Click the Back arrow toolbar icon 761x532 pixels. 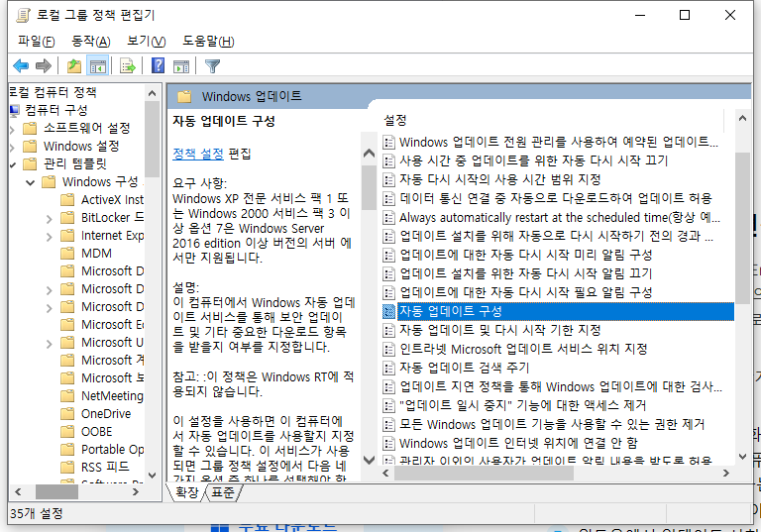pyautogui.click(x=21, y=65)
